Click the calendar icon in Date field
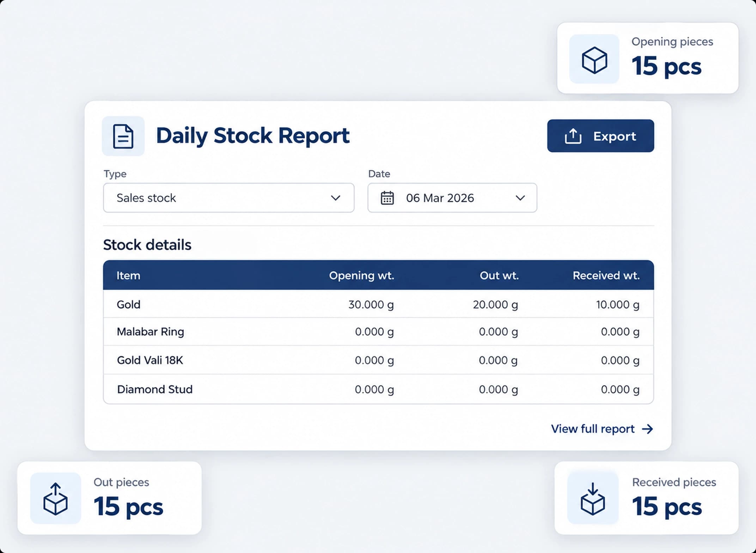The image size is (756, 553). click(x=387, y=198)
